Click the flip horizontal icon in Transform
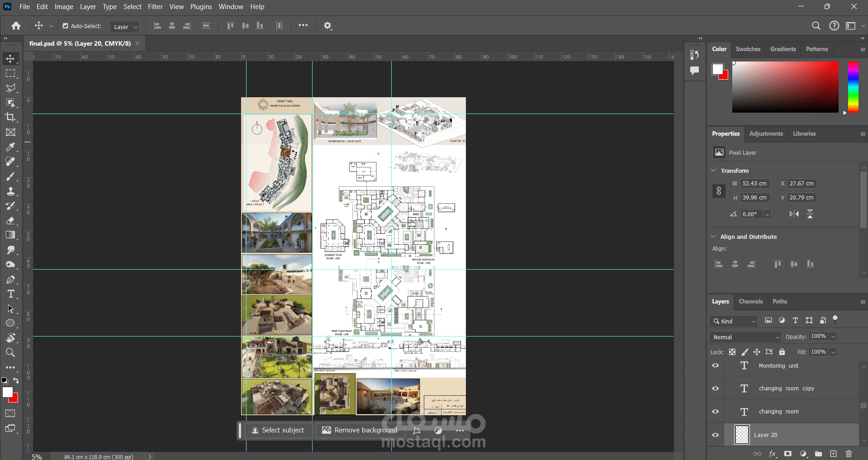The image size is (868, 460). [794, 214]
